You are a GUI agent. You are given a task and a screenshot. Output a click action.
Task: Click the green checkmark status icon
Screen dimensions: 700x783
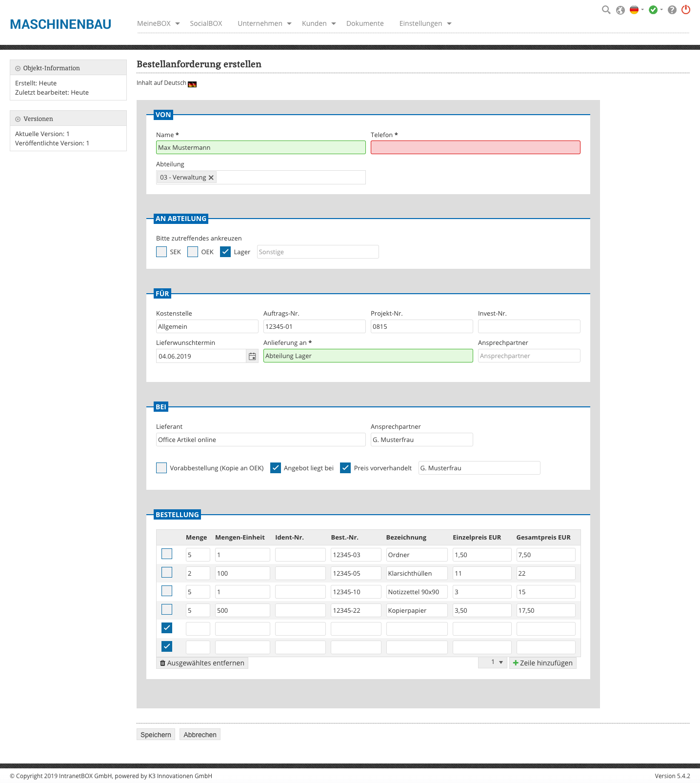(653, 10)
